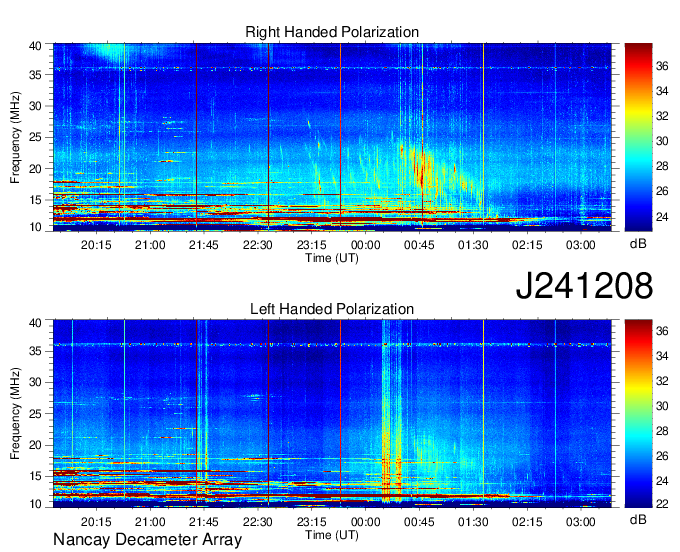This screenshot has height=552, width=680.
Task: Click the 30 label on the Right Handed color bar
Action: click(x=662, y=141)
